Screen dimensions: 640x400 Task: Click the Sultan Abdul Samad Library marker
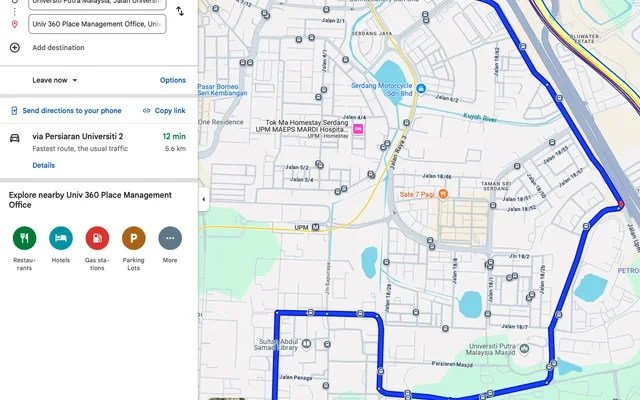(x=306, y=344)
